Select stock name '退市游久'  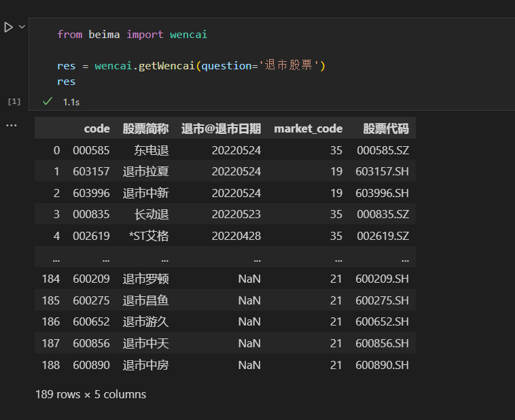(x=145, y=321)
